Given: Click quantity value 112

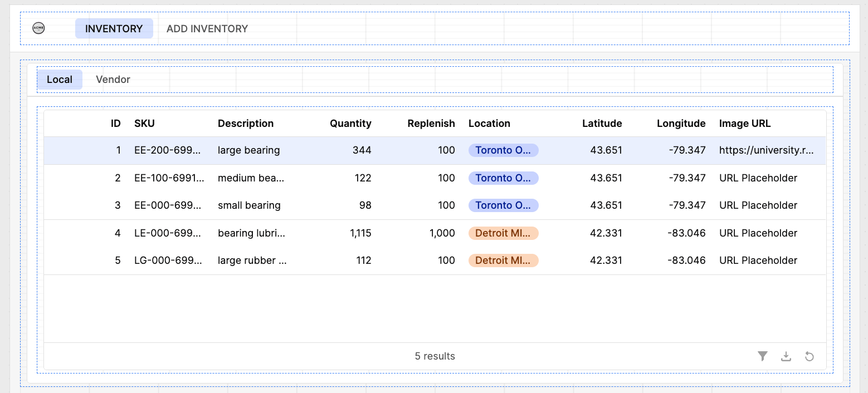Looking at the screenshot, I should pyautogui.click(x=363, y=261).
